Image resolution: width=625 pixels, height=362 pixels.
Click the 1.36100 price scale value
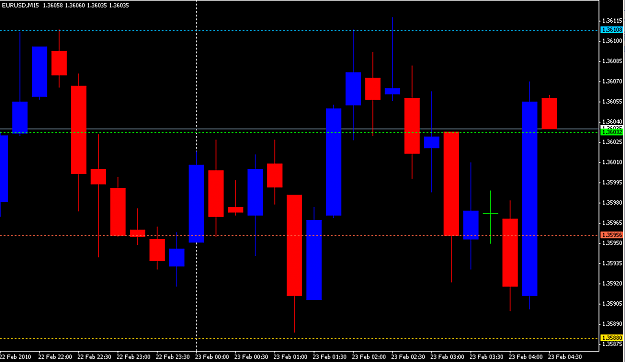pyautogui.click(x=613, y=41)
